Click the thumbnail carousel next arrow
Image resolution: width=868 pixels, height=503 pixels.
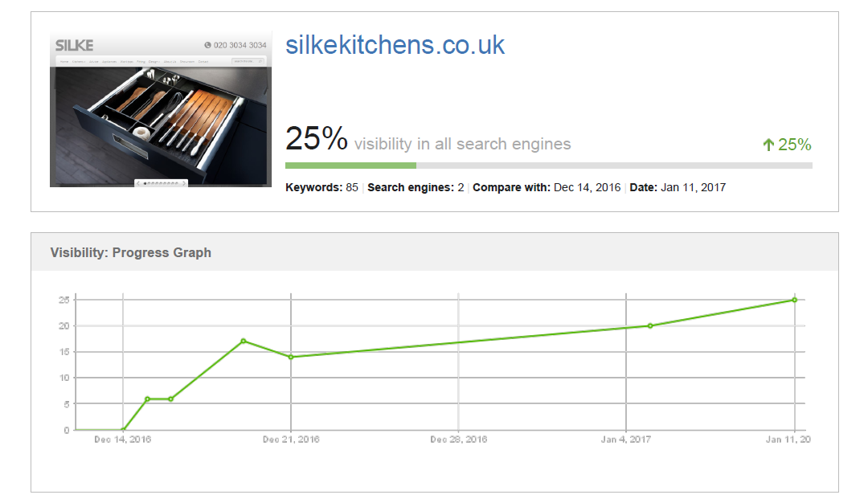point(184,183)
